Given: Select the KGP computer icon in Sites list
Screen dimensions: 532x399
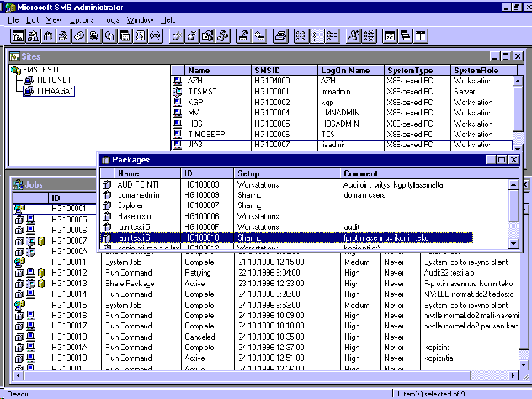Looking at the screenshot, I should pyautogui.click(x=177, y=102).
